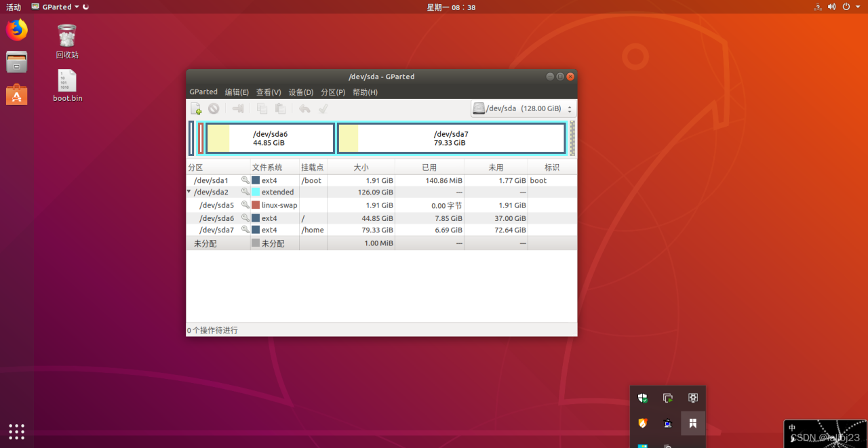Open the /dev/sda device selector dropdown
Image resolution: width=868 pixels, height=448 pixels.
point(524,108)
